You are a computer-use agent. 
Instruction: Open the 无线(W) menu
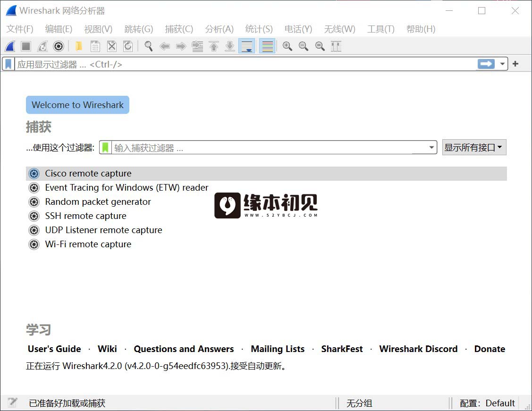click(x=339, y=29)
